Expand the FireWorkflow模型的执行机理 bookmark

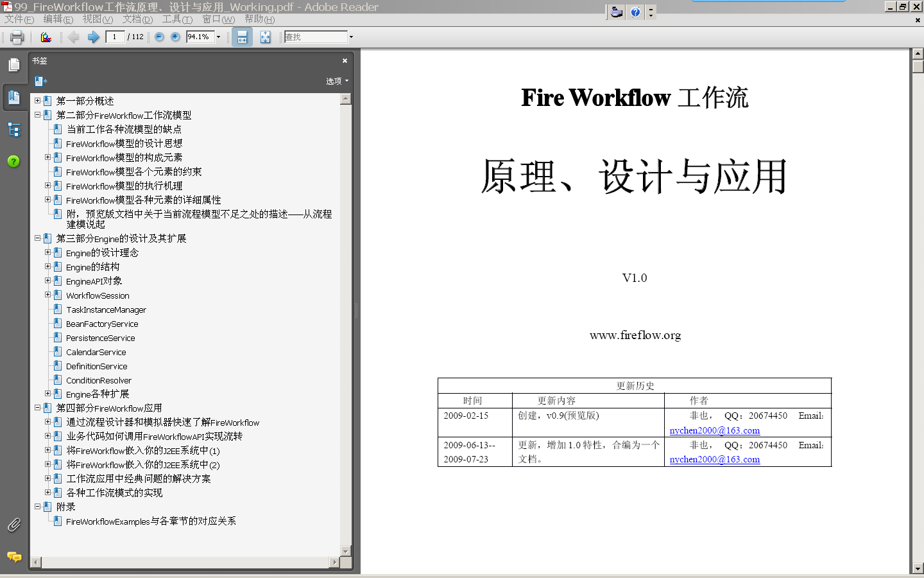pos(48,186)
